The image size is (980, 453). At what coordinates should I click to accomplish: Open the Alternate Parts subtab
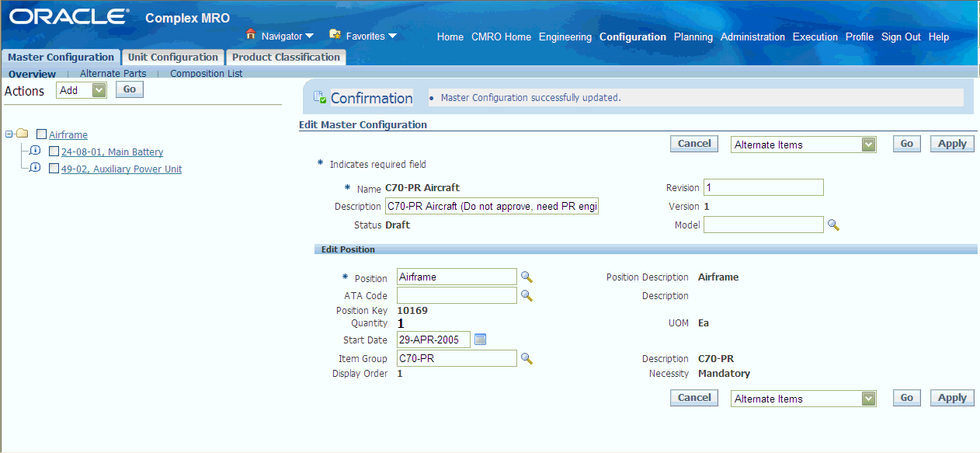pyautogui.click(x=113, y=74)
